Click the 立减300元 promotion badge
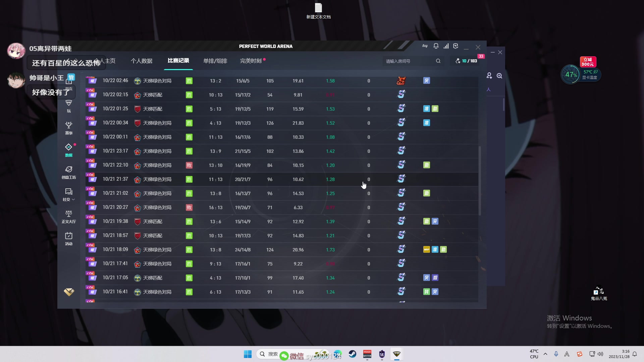644x362 pixels. pyautogui.click(x=588, y=62)
